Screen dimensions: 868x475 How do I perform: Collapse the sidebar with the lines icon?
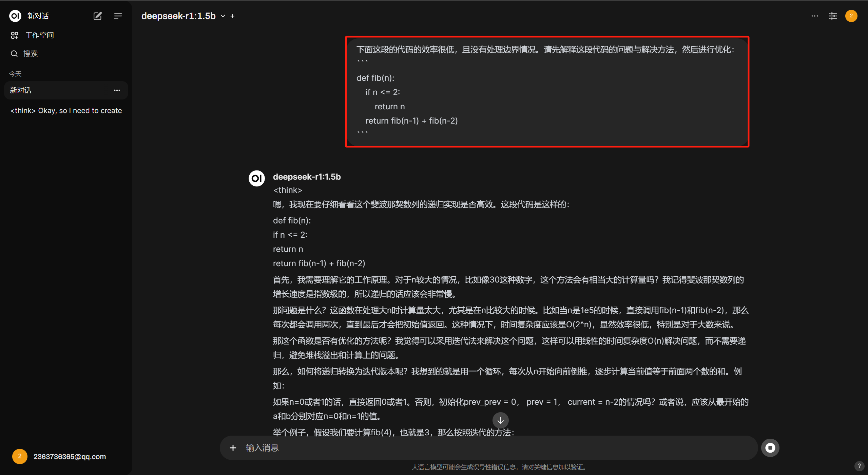[x=118, y=16]
